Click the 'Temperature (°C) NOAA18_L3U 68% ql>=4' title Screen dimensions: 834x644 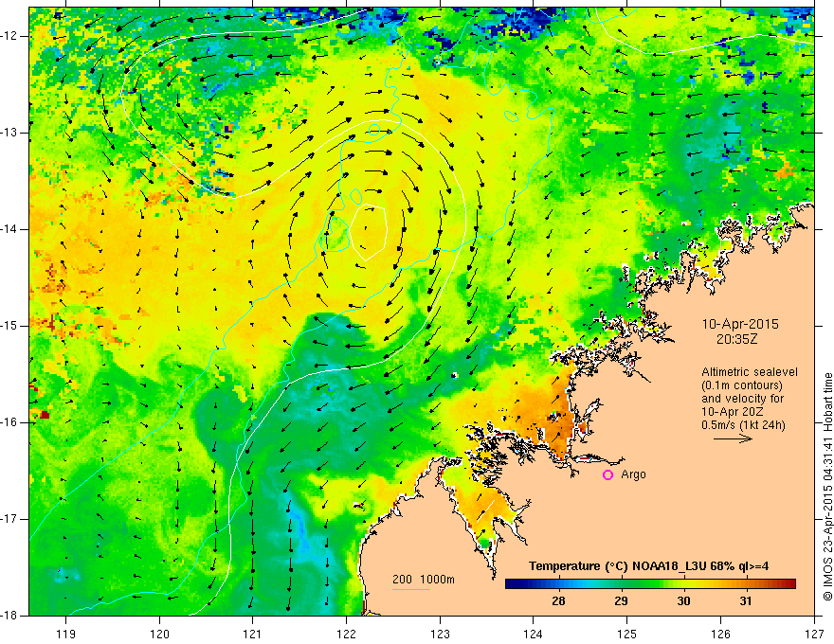648,566
